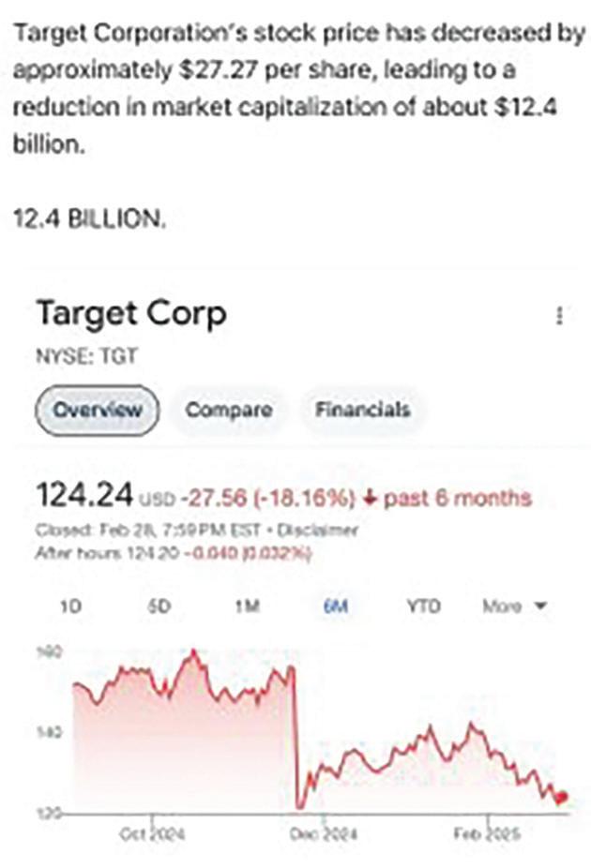
Task: Select the 6M time range
Action: (x=336, y=606)
